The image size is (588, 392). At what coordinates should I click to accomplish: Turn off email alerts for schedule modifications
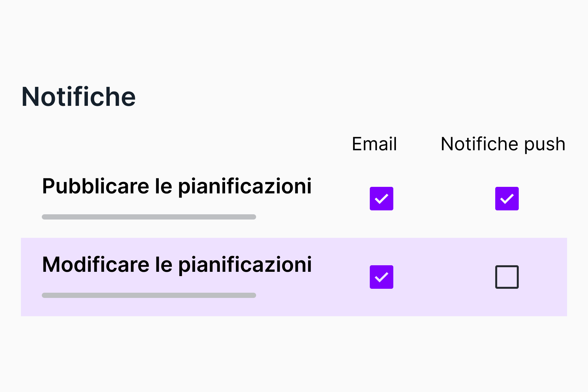[381, 277]
